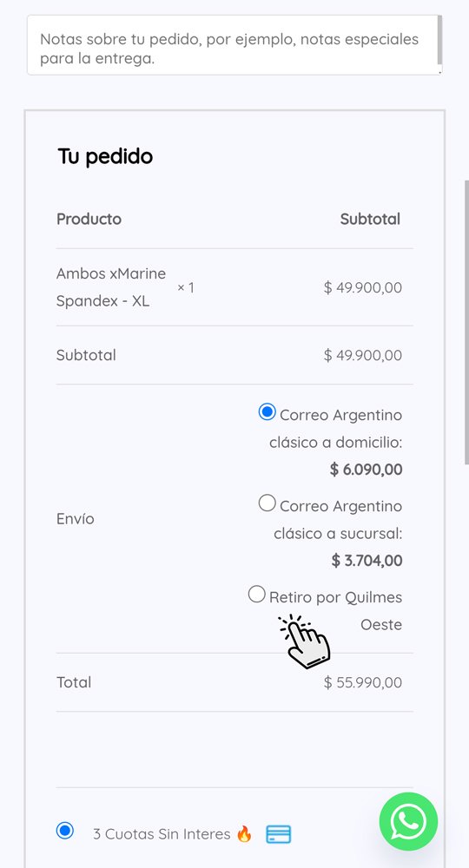Select Correo Argentino clásico a domicilio shipping

(267, 411)
